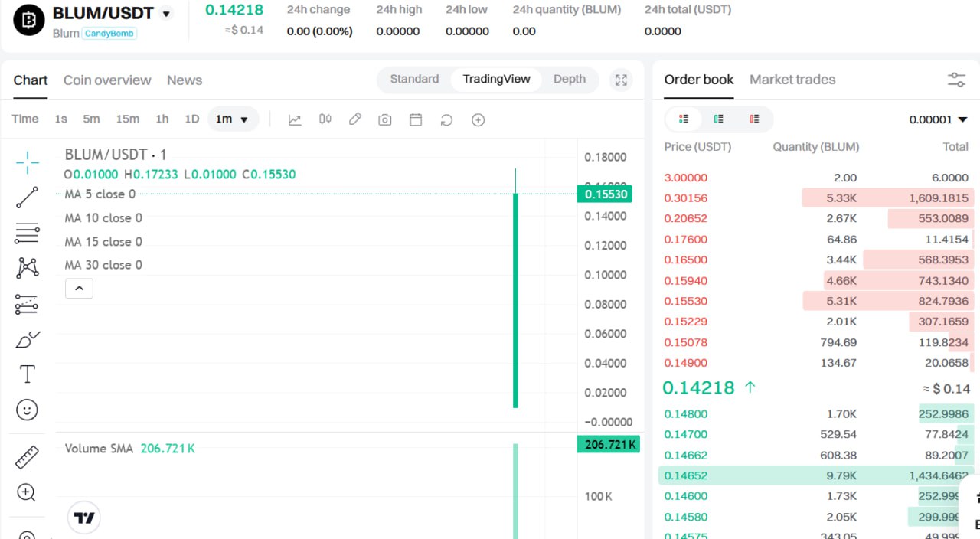Activate the zoom in tool
Viewport: 980px width, 539px height.
click(27, 492)
